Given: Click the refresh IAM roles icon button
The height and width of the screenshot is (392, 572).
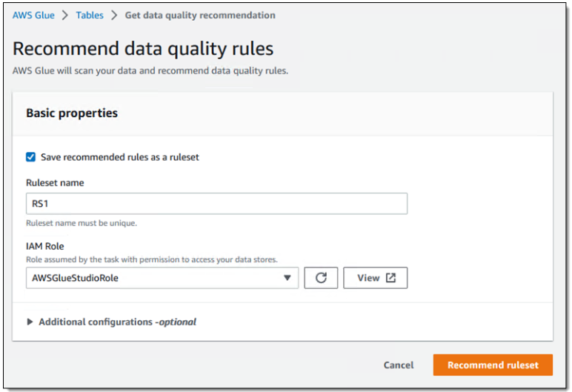Looking at the screenshot, I should coord(321,278).
